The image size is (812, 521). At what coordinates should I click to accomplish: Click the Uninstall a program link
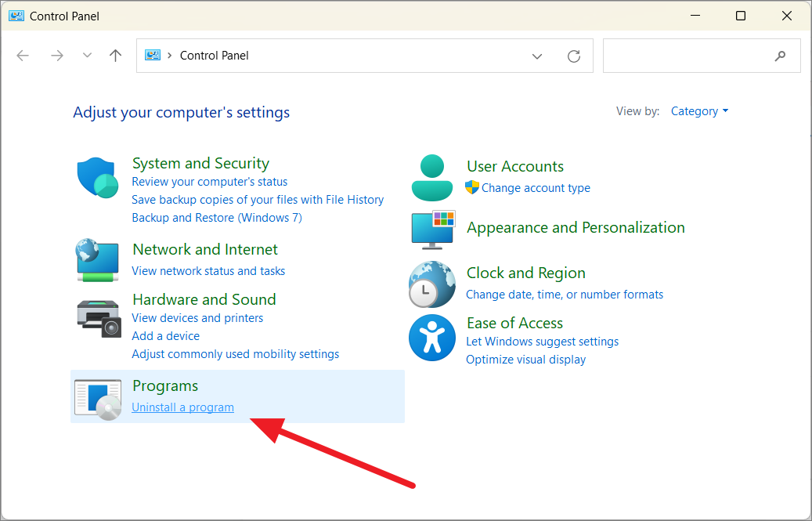(182, 407)
